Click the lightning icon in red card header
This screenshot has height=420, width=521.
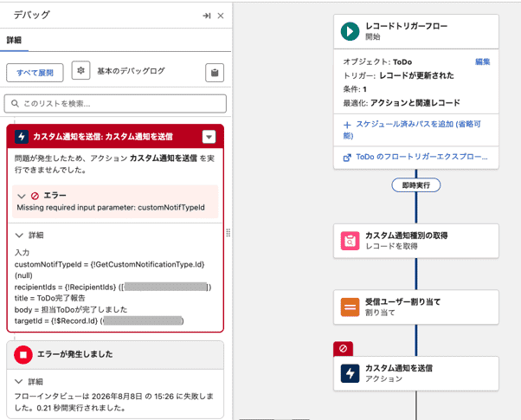tap(22, 137)
